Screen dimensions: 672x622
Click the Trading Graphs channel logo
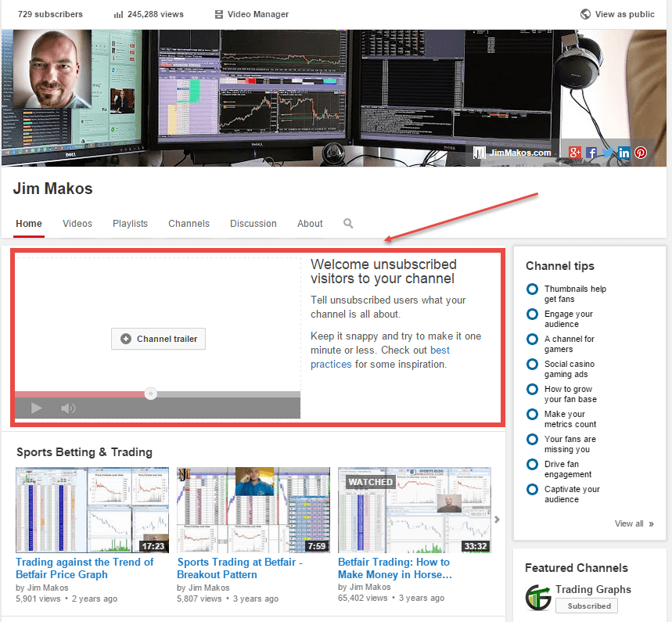pos(538,597)
